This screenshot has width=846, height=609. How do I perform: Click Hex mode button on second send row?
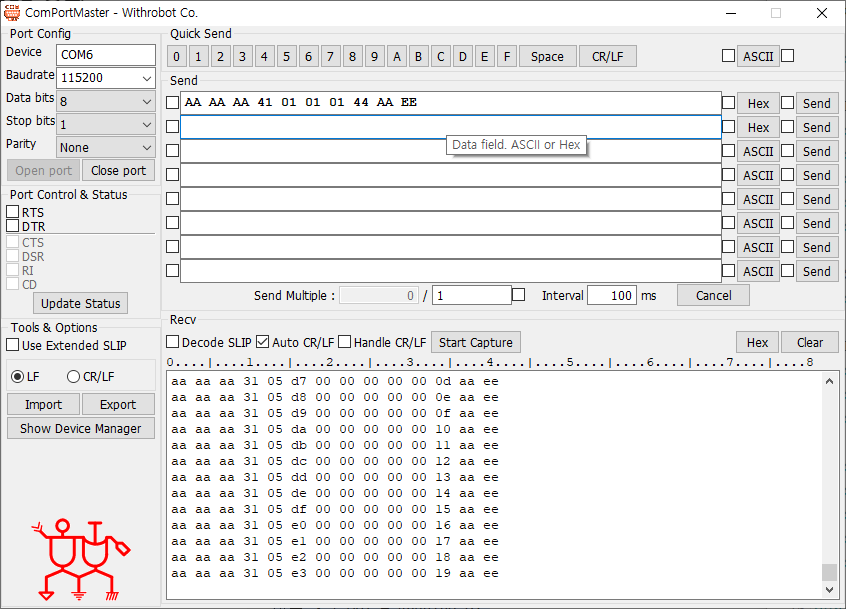click(x=758, y=127)
